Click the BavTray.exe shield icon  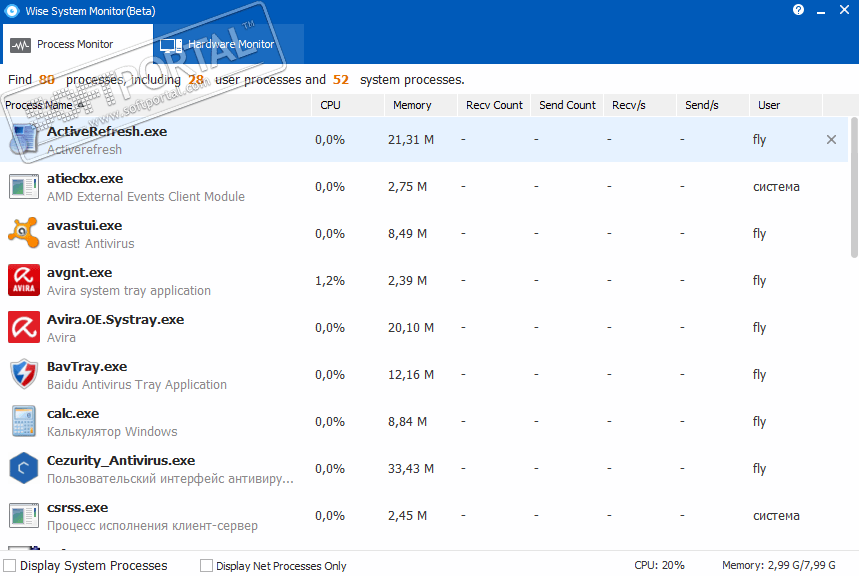click(x=24, y=374)
